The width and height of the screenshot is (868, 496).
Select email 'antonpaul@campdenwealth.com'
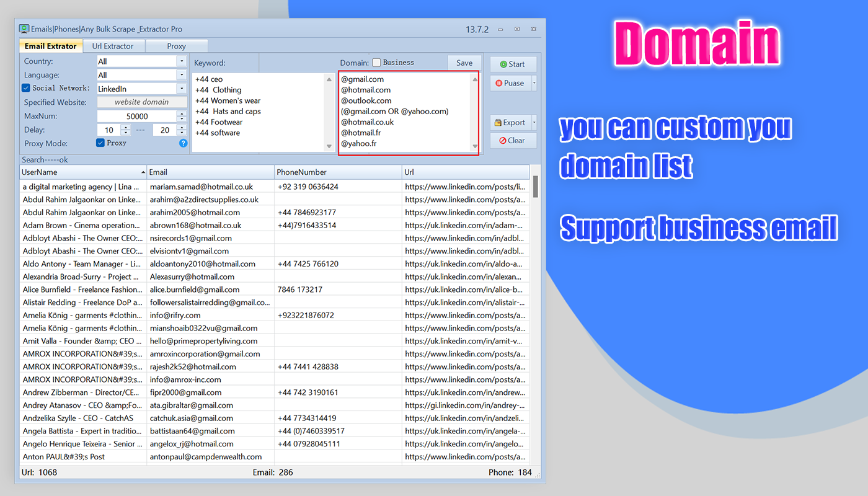pos(206,457)
